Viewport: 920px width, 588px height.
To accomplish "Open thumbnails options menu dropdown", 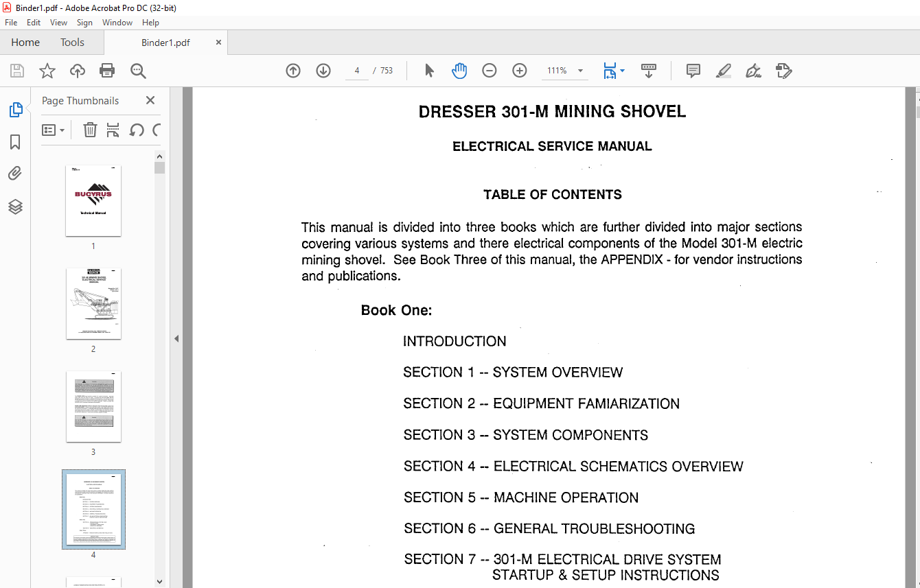I will [x=54, y=130].
